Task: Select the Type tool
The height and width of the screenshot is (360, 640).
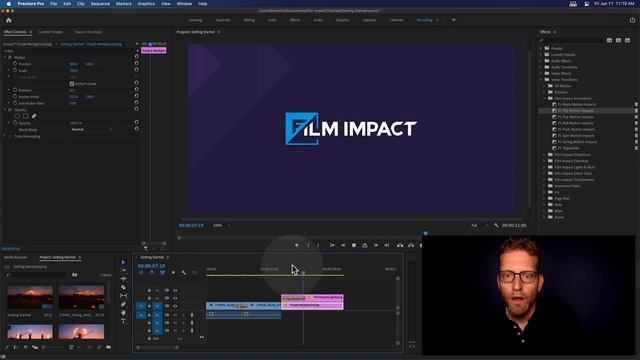Action: (123, 322)
